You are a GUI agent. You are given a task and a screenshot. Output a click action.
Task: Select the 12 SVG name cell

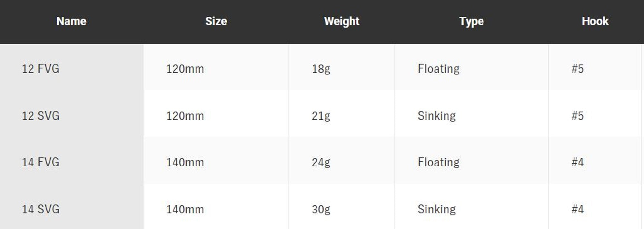[x=41, y=116]
